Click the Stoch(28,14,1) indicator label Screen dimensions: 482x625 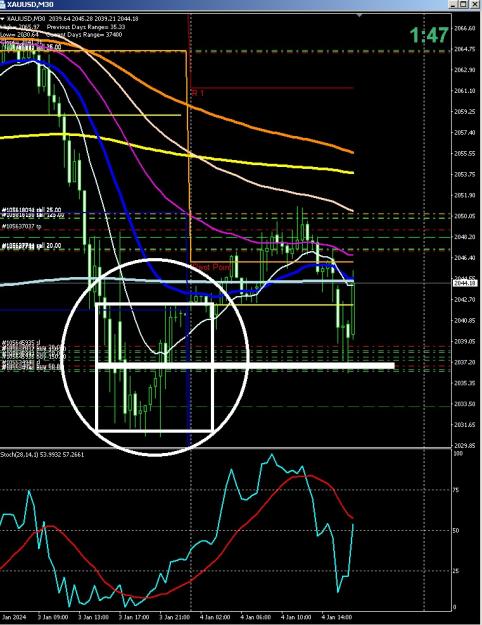tap(42, 454)
